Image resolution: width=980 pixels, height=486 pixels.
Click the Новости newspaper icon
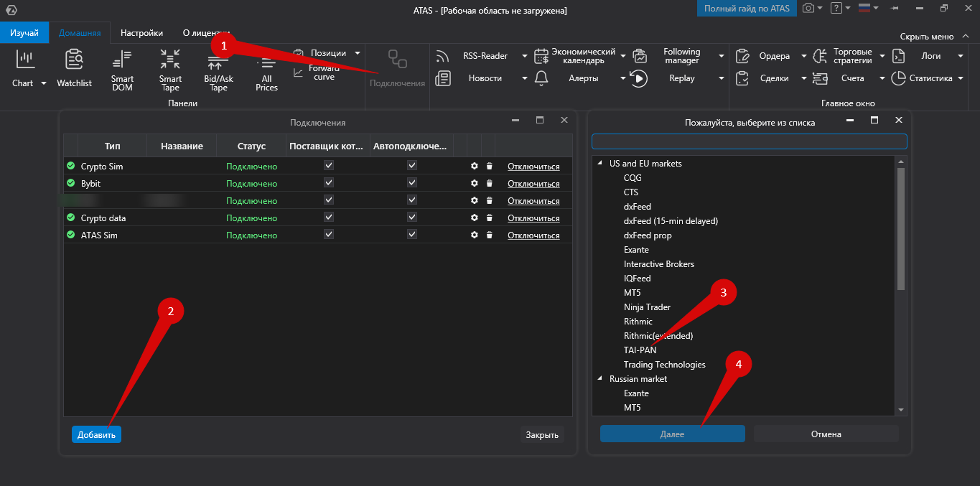click(443, 78)
